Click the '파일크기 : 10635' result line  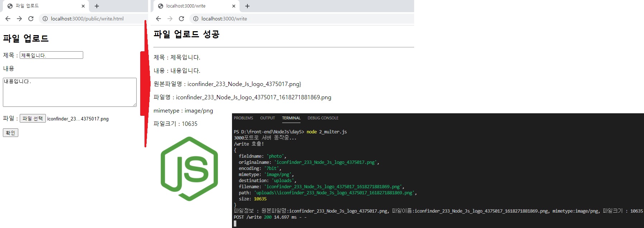[175, 124]
